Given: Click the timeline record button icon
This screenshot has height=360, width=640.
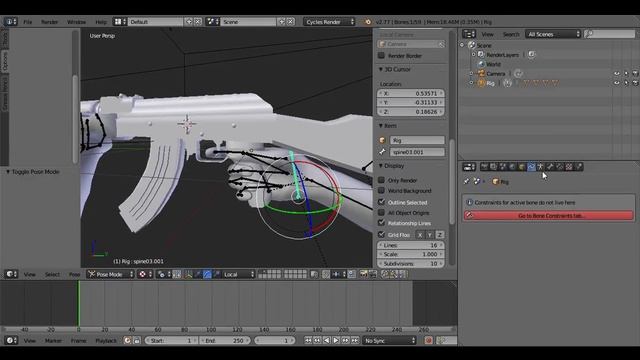Looking at the screenshot, I should coord(428,340).
